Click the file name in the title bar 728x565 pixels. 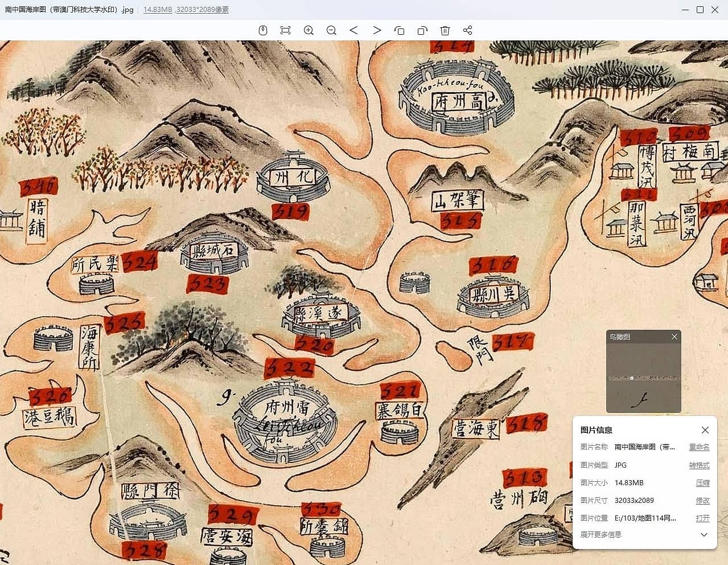(69, 10)
